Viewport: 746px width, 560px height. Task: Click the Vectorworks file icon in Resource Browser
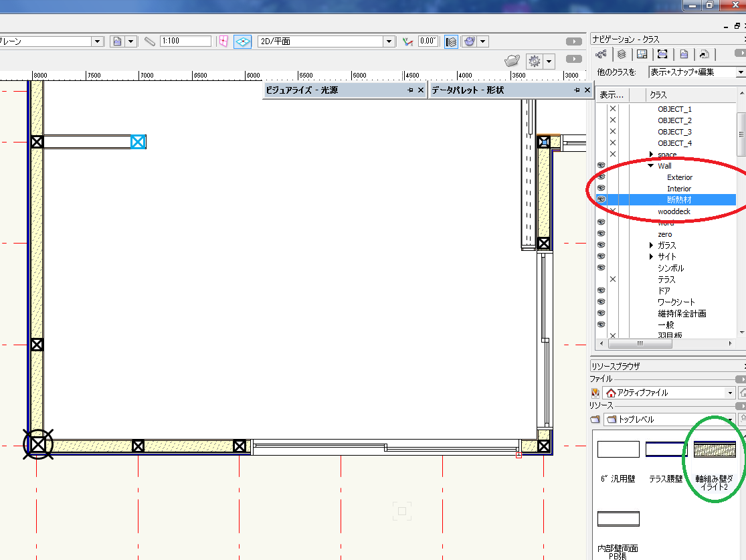[595, 393]
